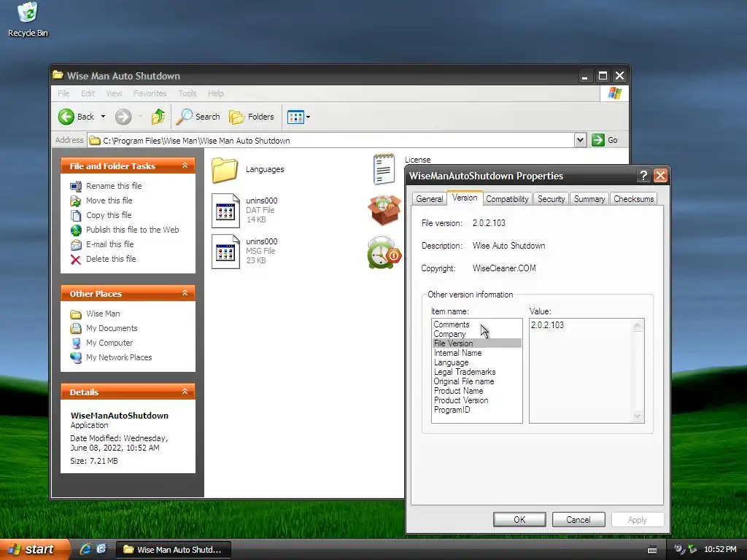Click Rename this file
The width and height of the screenshot is (747, 560).
click(x=114, y=186)
